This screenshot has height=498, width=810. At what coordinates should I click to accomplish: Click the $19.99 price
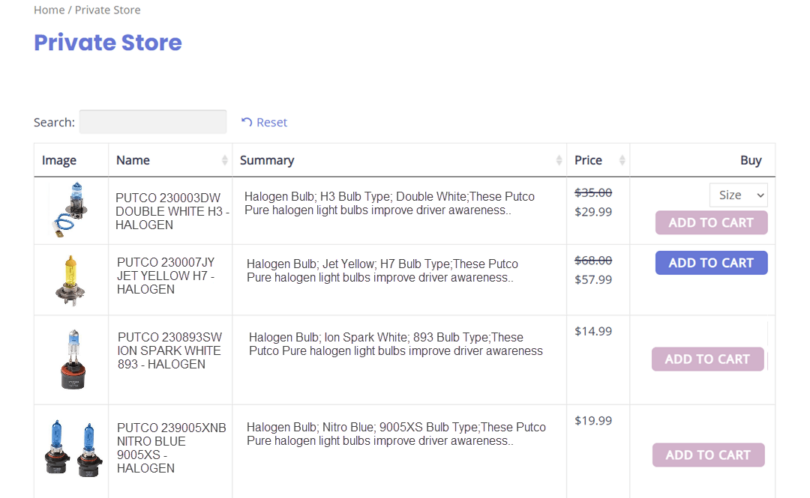click(593, 421)
